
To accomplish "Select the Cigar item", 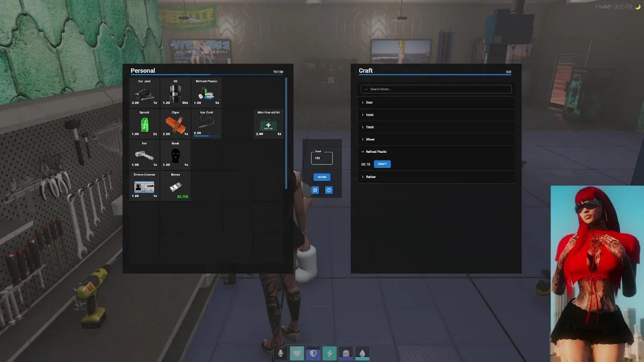I will [x=175, y=123].
